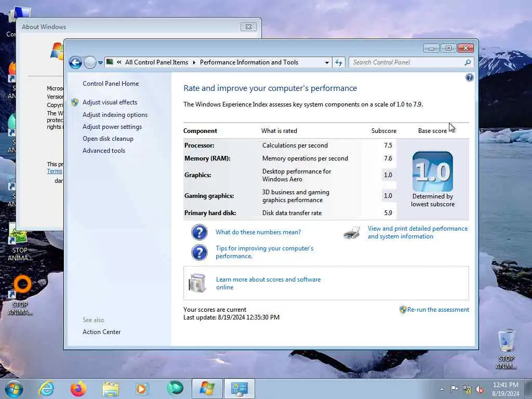Click the 'Gaming graphics:' row label

click(x=209, y=196)
